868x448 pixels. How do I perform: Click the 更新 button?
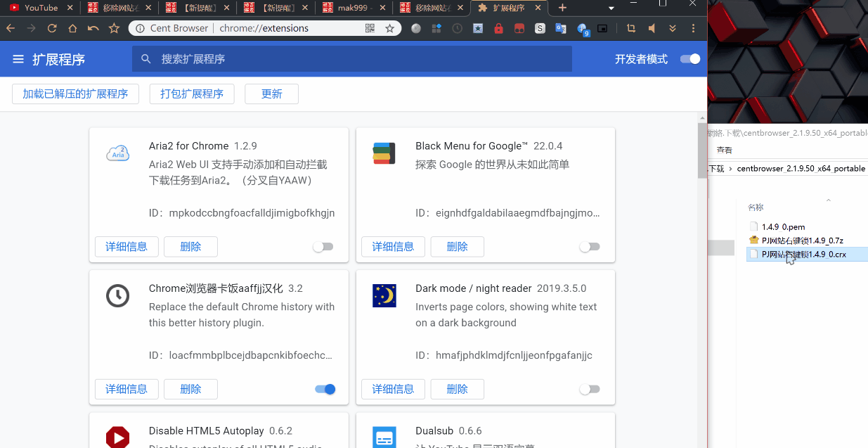[271, 94]
